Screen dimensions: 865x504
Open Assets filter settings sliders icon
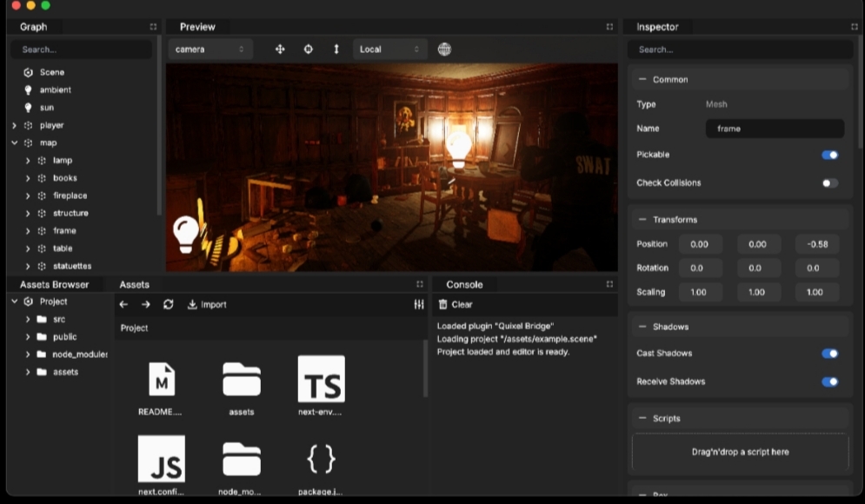point(419,304)
